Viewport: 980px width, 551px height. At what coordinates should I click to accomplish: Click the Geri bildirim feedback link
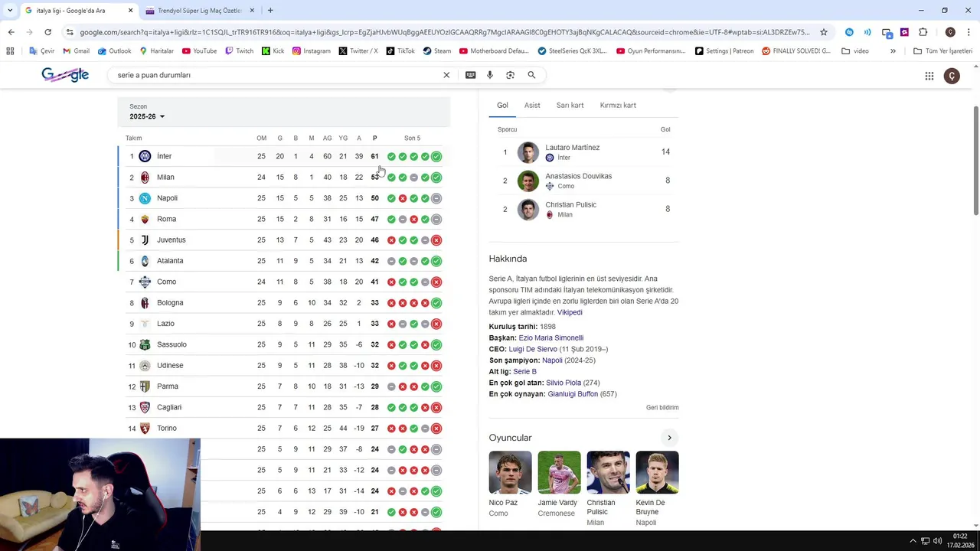point(662,408)
